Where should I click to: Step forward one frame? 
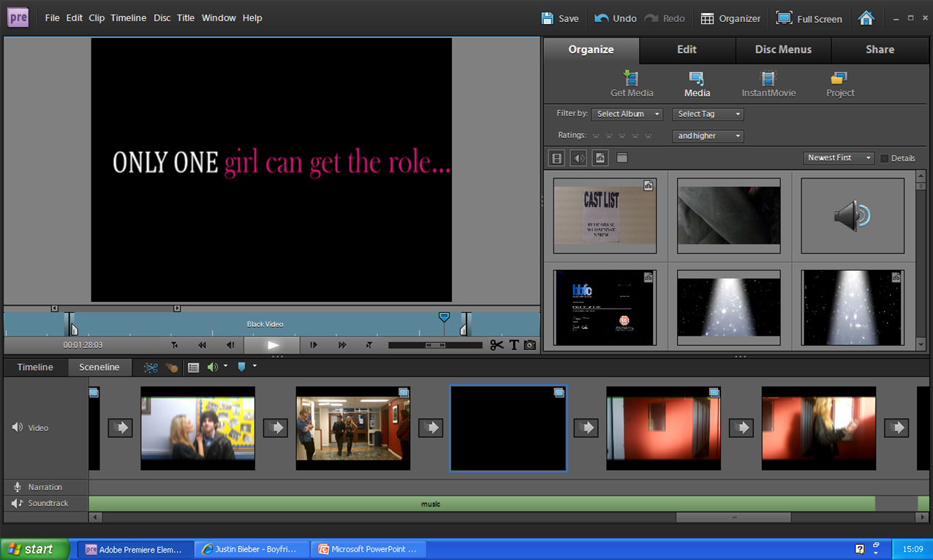click(314, 345)
